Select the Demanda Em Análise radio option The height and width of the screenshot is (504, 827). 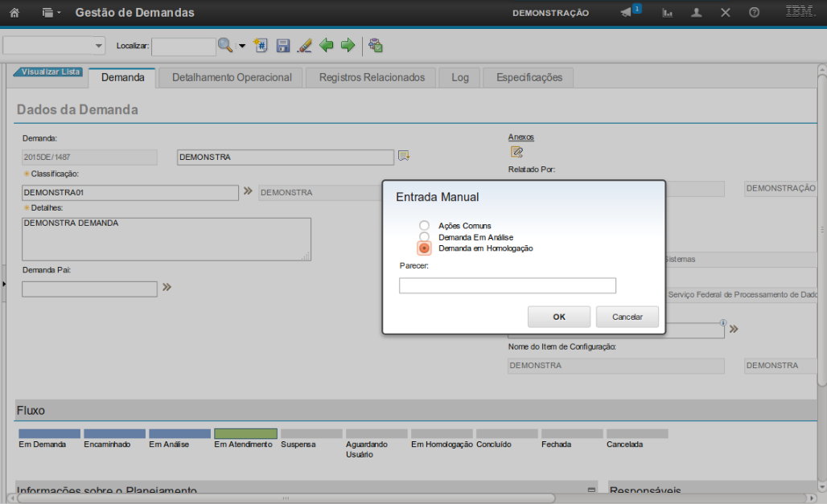424,237
